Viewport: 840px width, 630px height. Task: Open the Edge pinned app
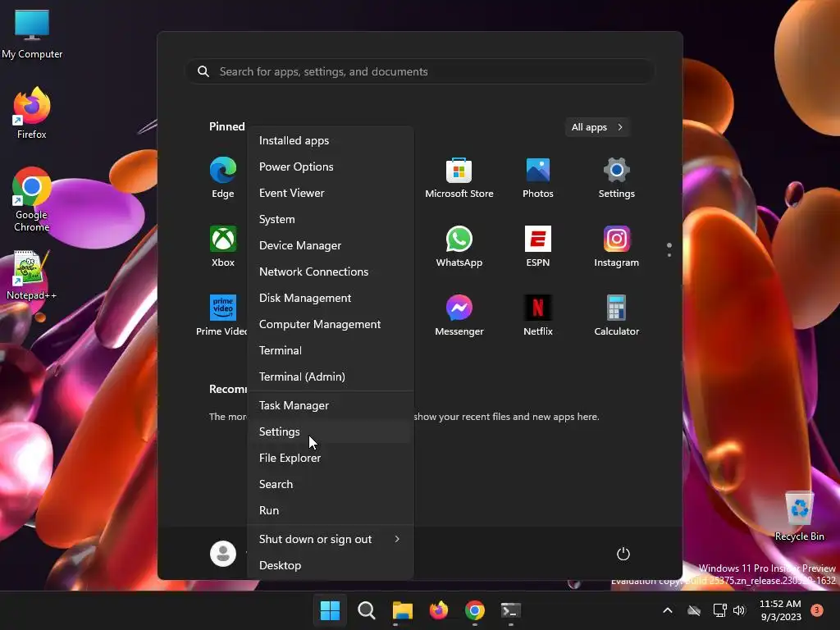pos(223,177)
